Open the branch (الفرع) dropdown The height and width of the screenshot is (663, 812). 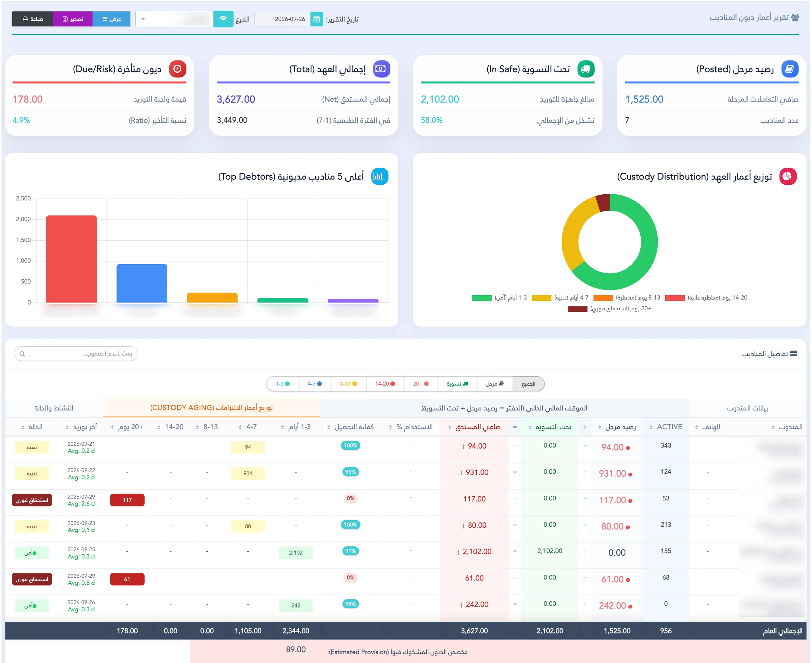tap(174, 19)
